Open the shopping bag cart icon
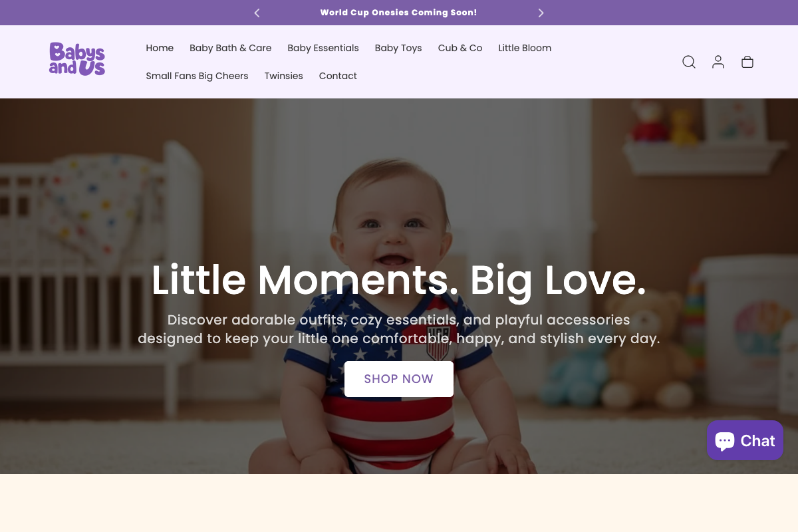This screenshot has width=798, height=532. point(747,62)
